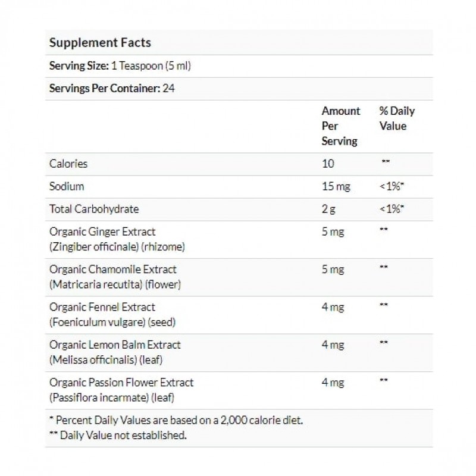Select the Organic Fennel Extract entry
Image resolution: width=476 pixels, height=476 pixels.
[x=102, y=307]
